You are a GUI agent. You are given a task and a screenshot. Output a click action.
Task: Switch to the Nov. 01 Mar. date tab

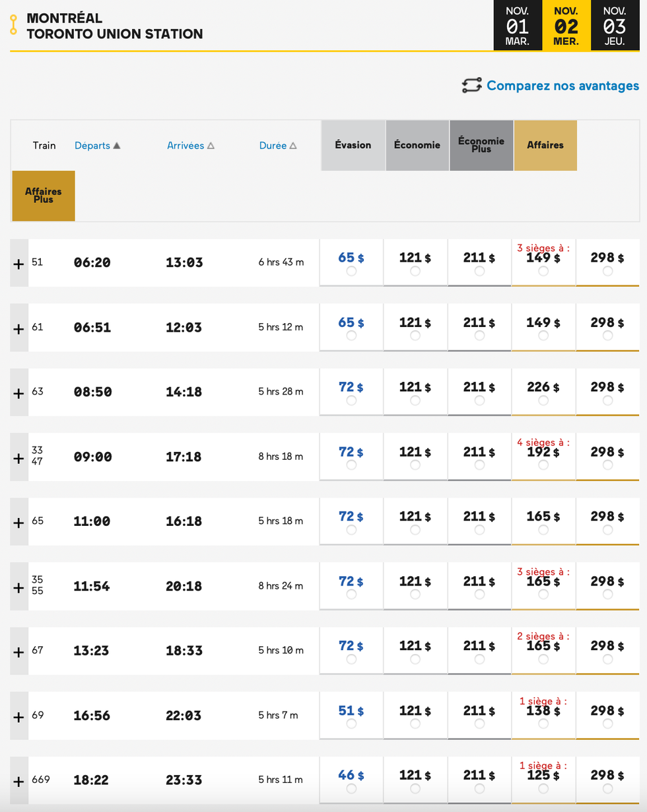click(517, 26)
